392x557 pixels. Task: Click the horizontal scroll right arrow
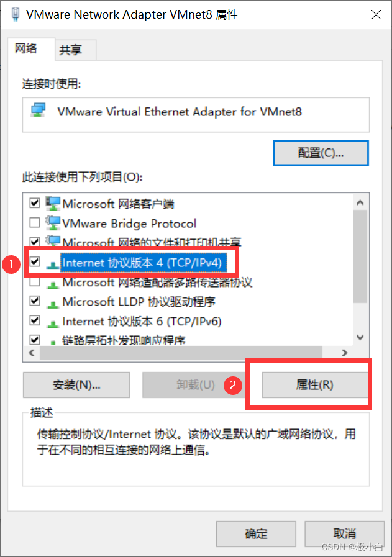coord(344,353)
